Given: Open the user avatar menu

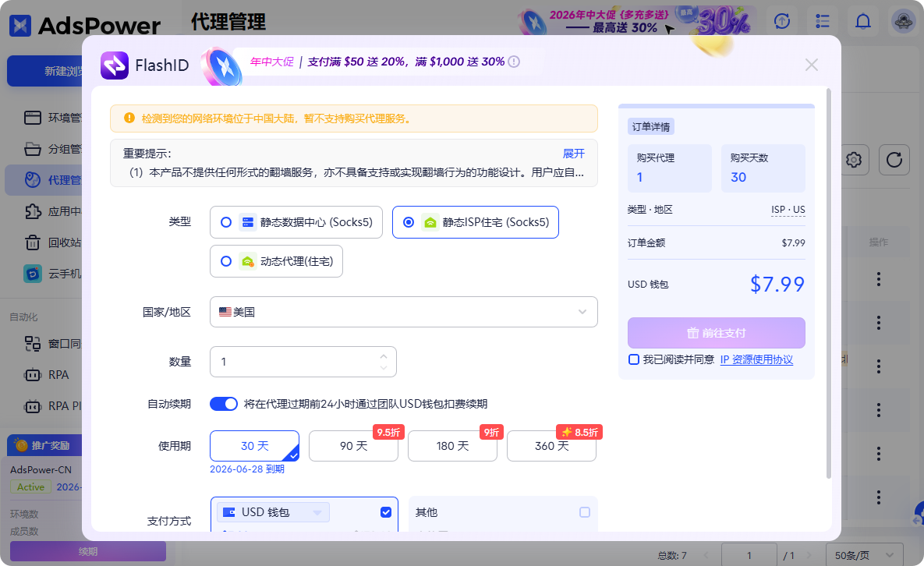Looking at the screenshot, I should tap(904, 21).
